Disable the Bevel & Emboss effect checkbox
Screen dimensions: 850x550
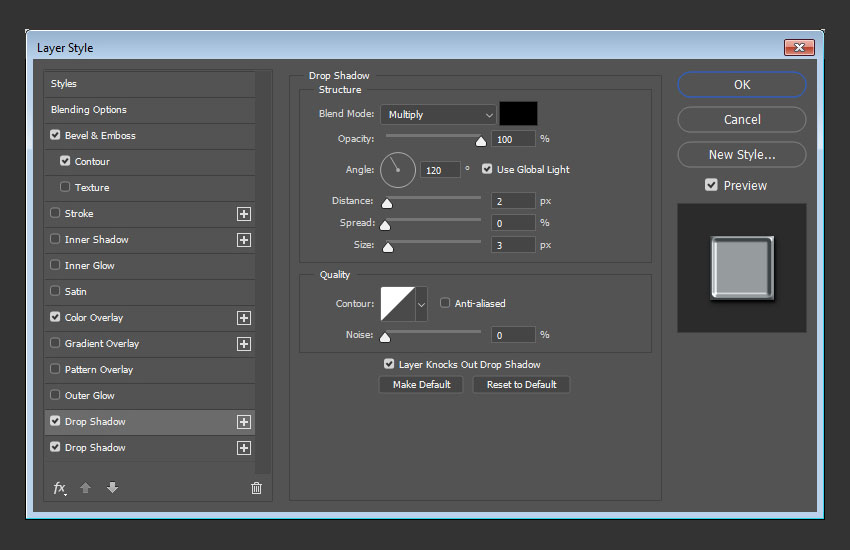point(55,135)
